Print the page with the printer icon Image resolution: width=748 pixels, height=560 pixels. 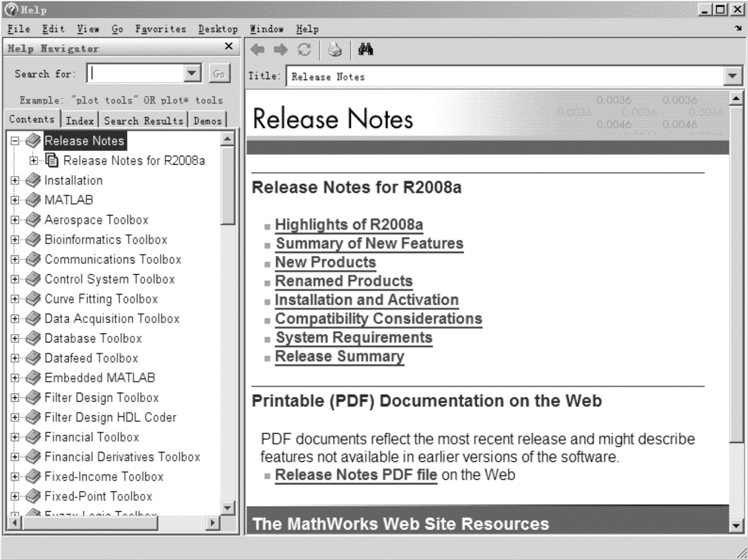[x=335, y=50]
